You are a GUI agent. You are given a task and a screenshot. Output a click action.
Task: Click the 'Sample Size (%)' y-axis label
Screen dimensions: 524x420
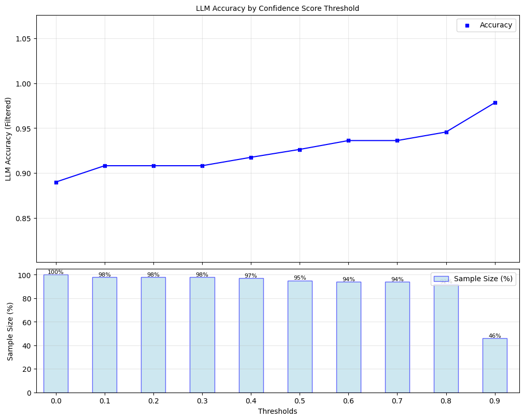(x=10, y=330)
